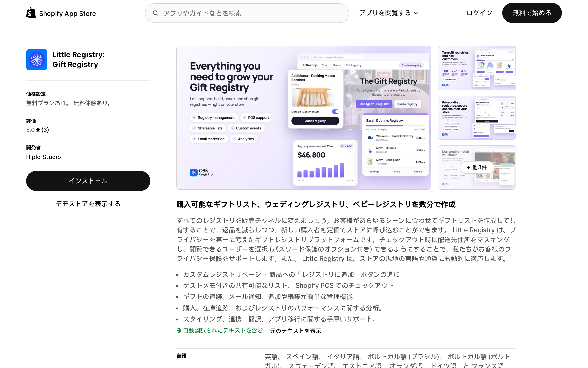Viewport: 588px width, 368px height.
Task: Click the 元のテキストを表示 link
Action: click(295, 331)
